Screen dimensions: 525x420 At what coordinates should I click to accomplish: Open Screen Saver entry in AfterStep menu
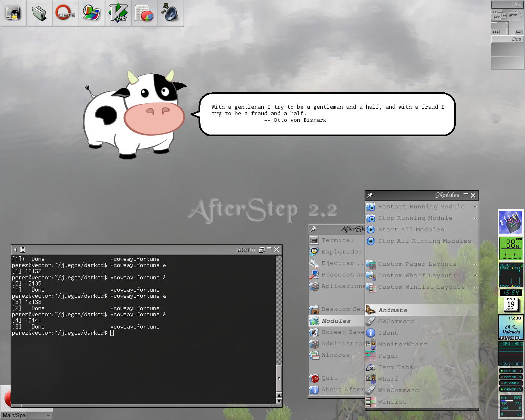337,332
